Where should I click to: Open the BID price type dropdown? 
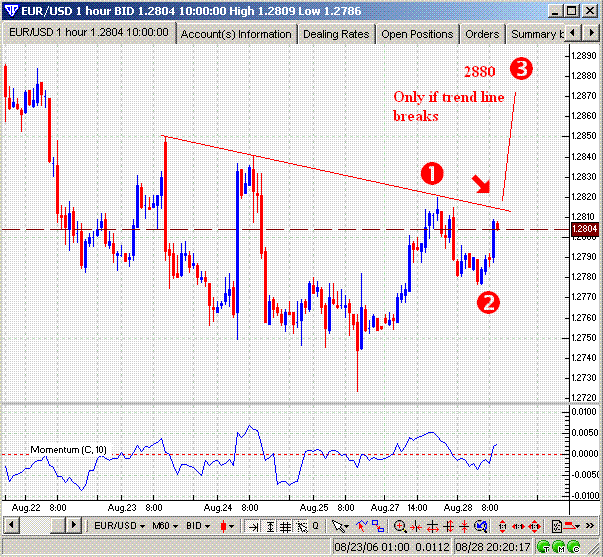click(x=198, y=526)
